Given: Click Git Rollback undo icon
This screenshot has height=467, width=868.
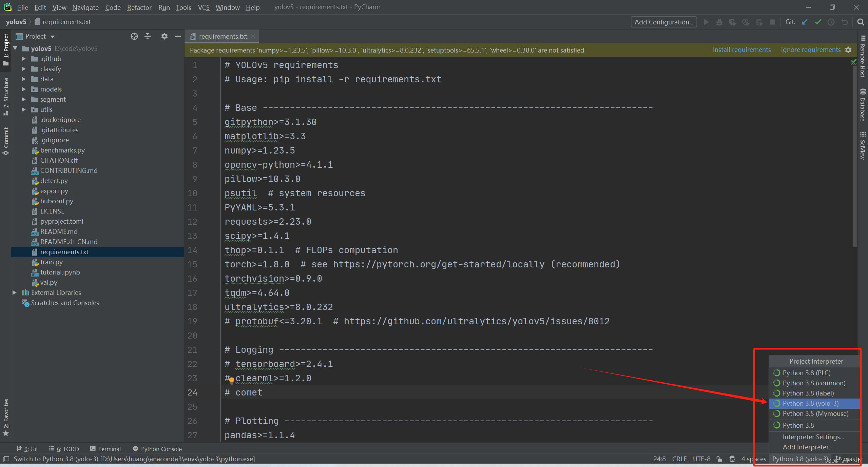Looking at the screenshot, I should [845, 22].
